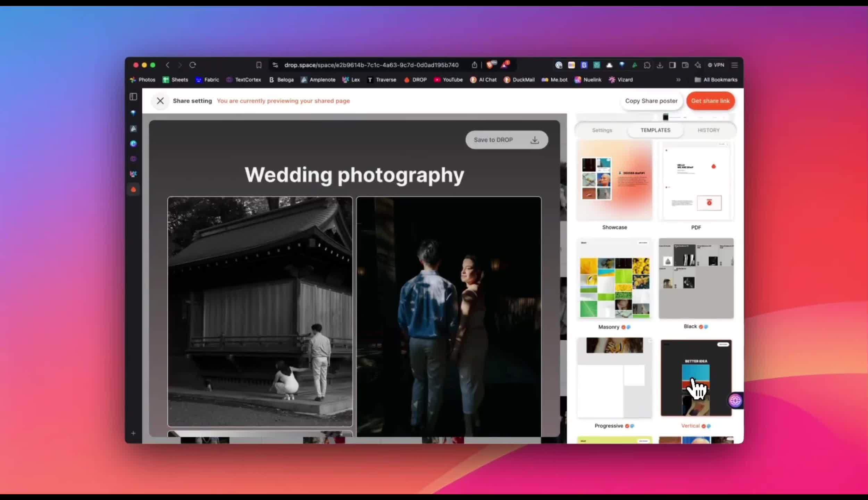Click Copy Share poster button

click(x=651, y=101)
